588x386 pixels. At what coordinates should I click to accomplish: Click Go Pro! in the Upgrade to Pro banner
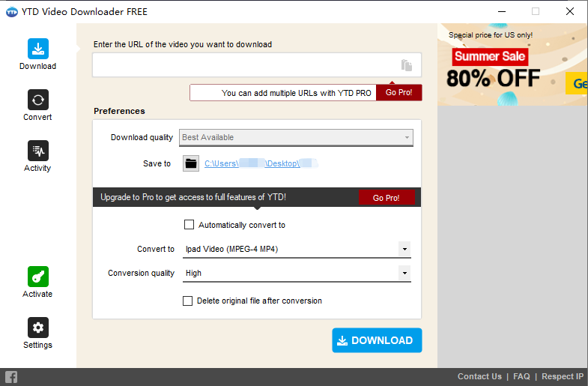tap(387, 198)
